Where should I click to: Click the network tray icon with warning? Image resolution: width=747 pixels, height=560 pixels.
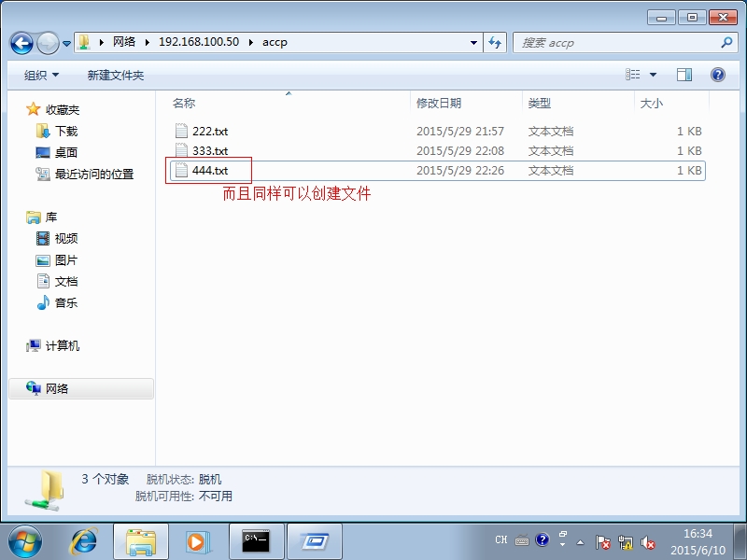point(625,542)
